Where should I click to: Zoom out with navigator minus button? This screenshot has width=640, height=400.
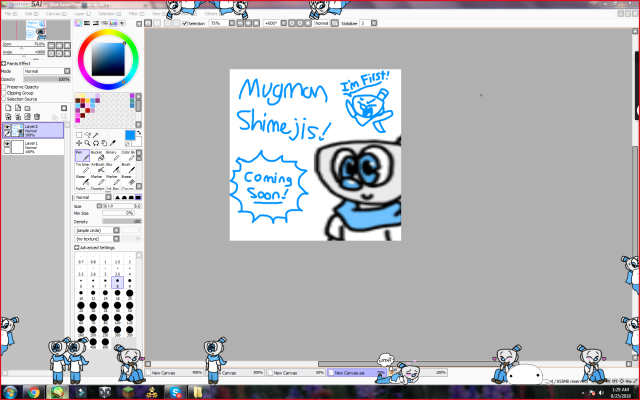pos(51,45)
